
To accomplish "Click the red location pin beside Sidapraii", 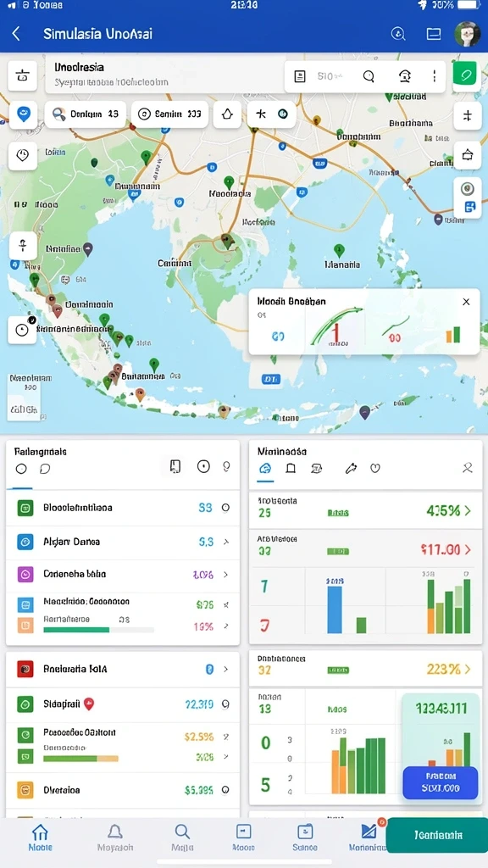I will point(88,704).
